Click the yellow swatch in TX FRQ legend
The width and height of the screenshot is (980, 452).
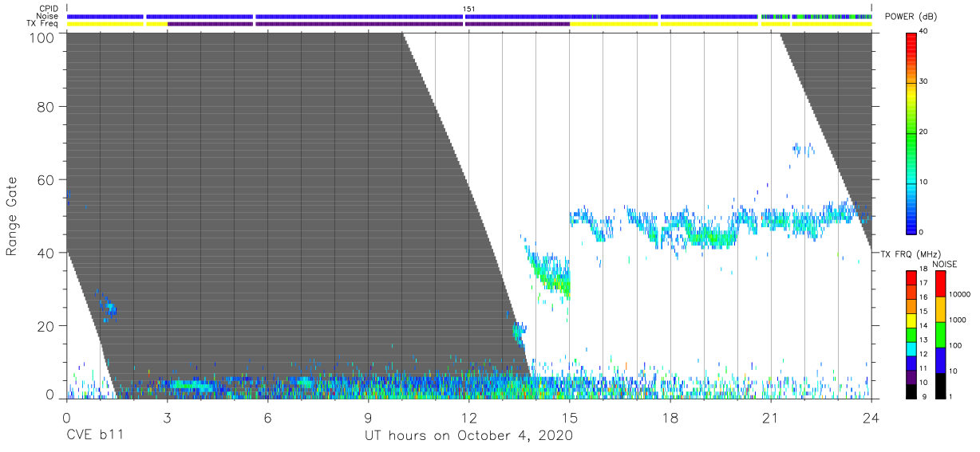911,320
